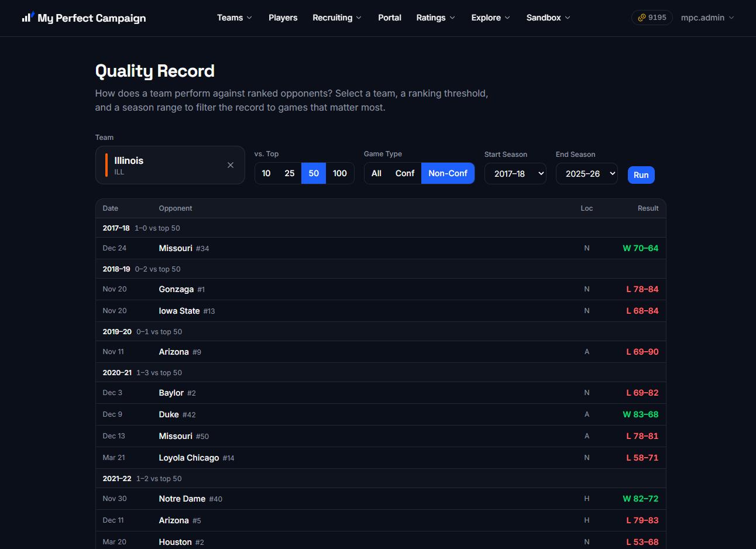The width and height of the screenshot is (756, 549).
Task: Click the 2020–21 season header row
Action: pyautogui.click(x=381, y=372)
